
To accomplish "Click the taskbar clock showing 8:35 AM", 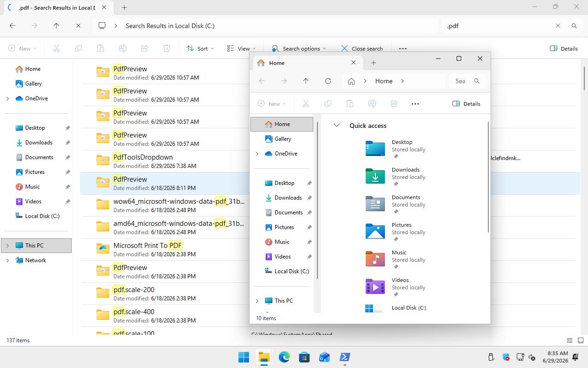I will coord(555,357).
